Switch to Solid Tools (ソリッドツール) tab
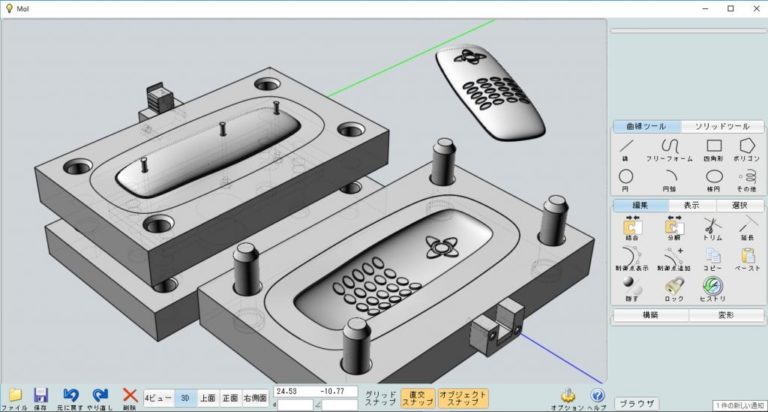 722,126
